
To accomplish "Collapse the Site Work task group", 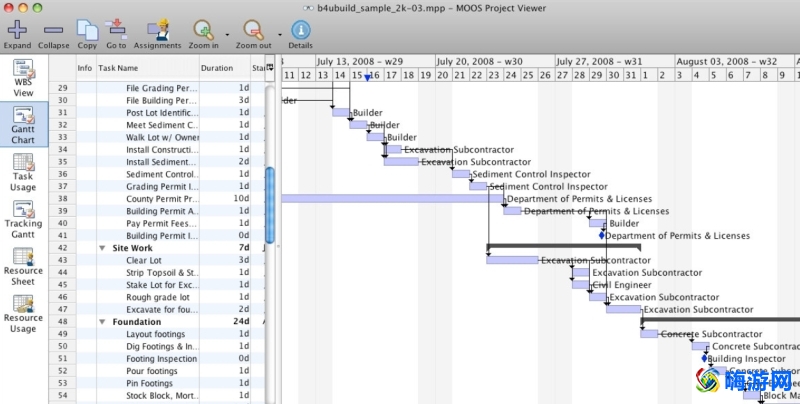I will tap(102, 248).
